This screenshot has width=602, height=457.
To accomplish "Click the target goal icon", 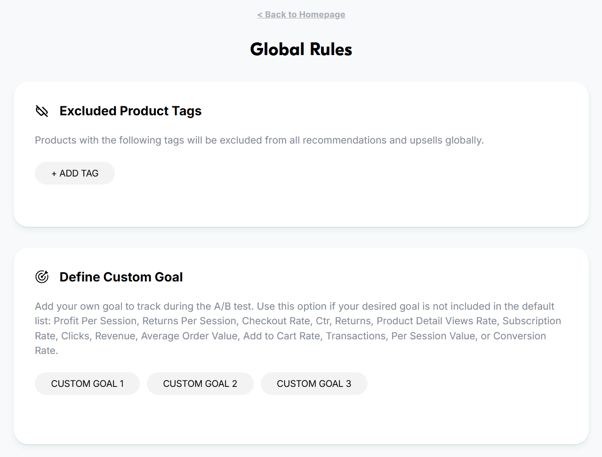I will tap(42, 277).
